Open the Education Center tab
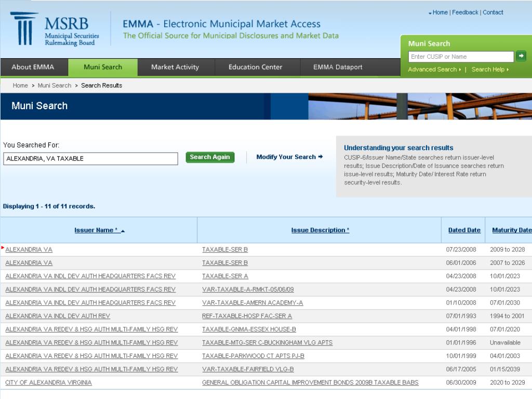This screenshot has height=399, width=532. pyautogui.click(x=254, y=67)
